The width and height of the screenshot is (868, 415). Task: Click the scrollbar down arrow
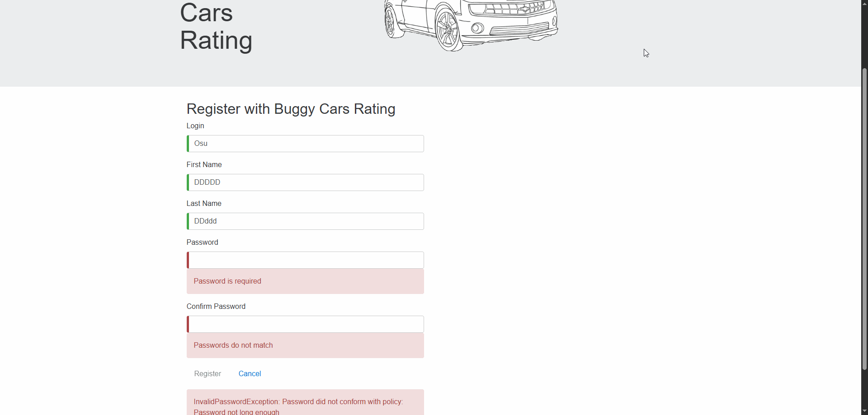coord(864,411)
